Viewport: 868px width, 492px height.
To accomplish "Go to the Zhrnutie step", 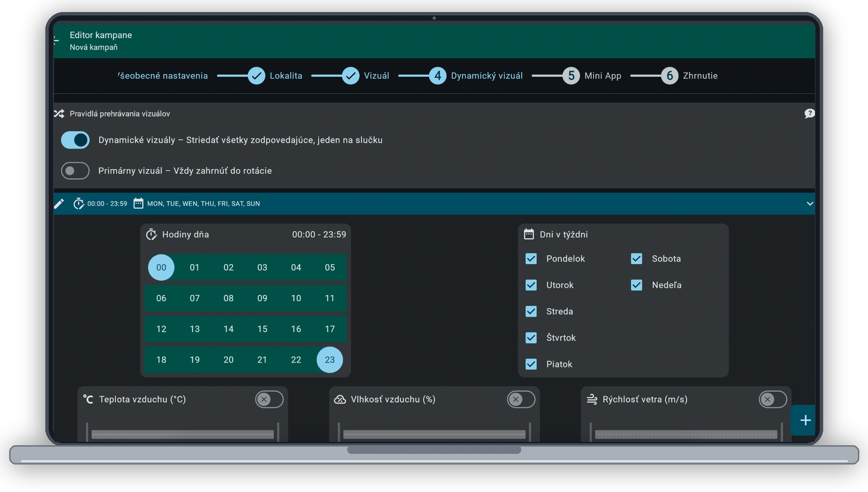I will point(700,76).
